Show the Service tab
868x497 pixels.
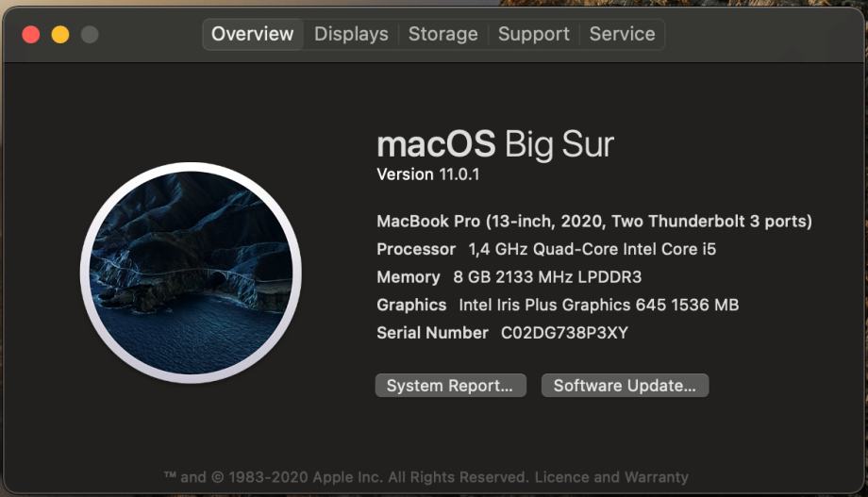[x=622, y=34]
